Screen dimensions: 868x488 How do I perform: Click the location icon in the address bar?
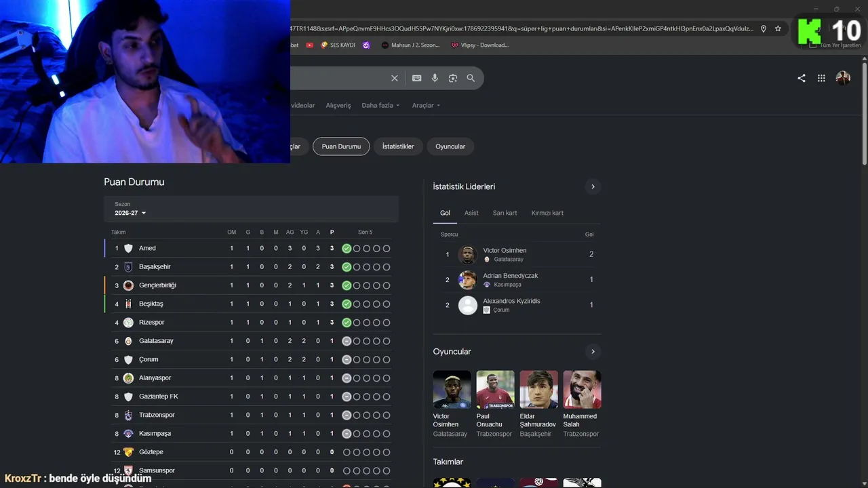coord(764,28)
